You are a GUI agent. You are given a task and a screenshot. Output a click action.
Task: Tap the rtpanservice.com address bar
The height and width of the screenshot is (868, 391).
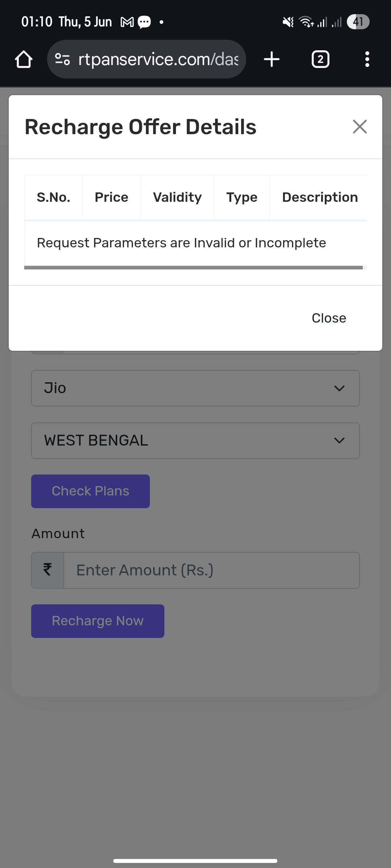pyautogui.click(x=158, y=59)
